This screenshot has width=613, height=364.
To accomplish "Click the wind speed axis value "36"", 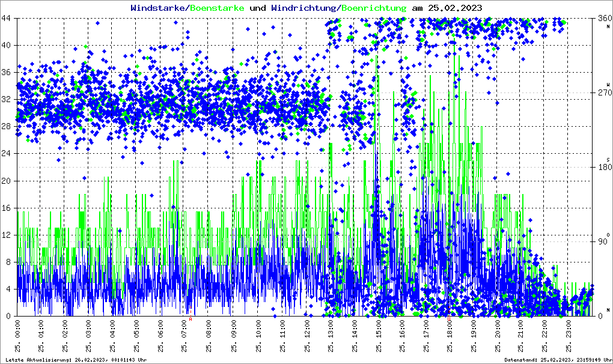I will 6,73.
